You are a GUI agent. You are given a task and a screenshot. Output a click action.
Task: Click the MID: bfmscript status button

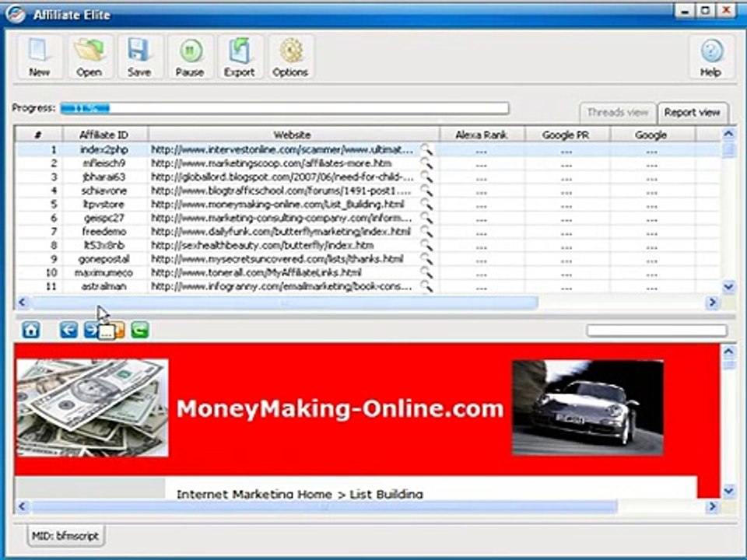point(65,536)
